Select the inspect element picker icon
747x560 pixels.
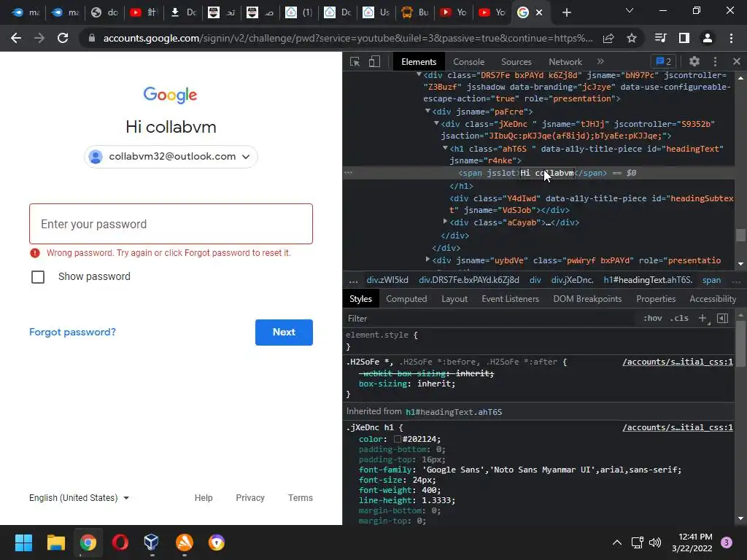coord(355,61)
